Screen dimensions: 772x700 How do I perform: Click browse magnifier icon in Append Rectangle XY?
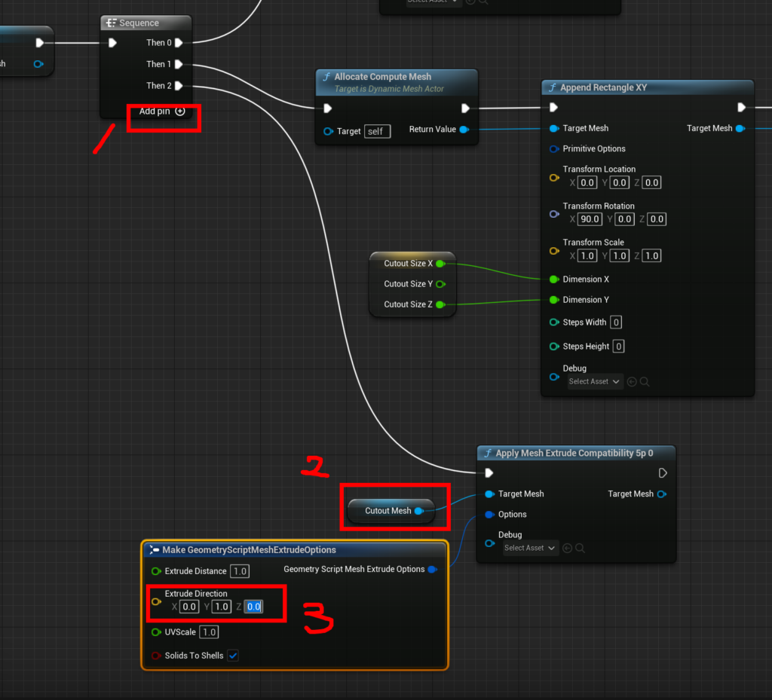click(645, 382)
